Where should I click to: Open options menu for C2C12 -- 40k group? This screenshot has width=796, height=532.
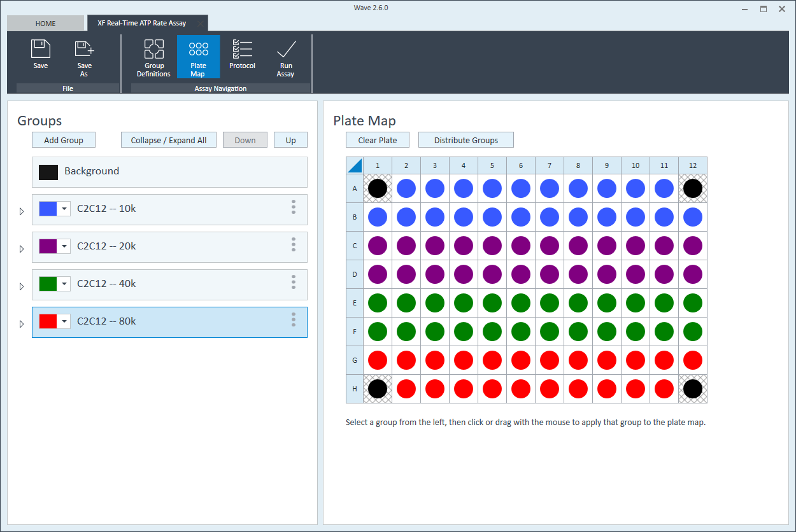tap(294, 282)
